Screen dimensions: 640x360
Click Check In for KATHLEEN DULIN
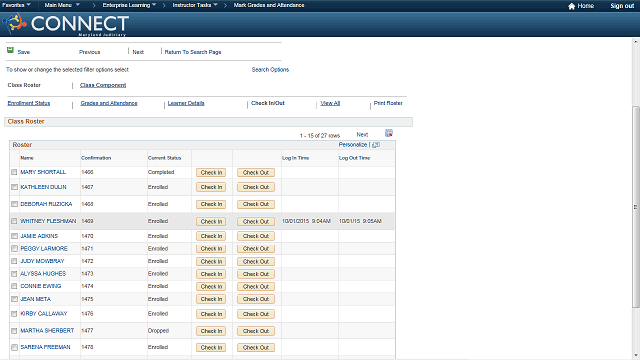click(211, 187)
